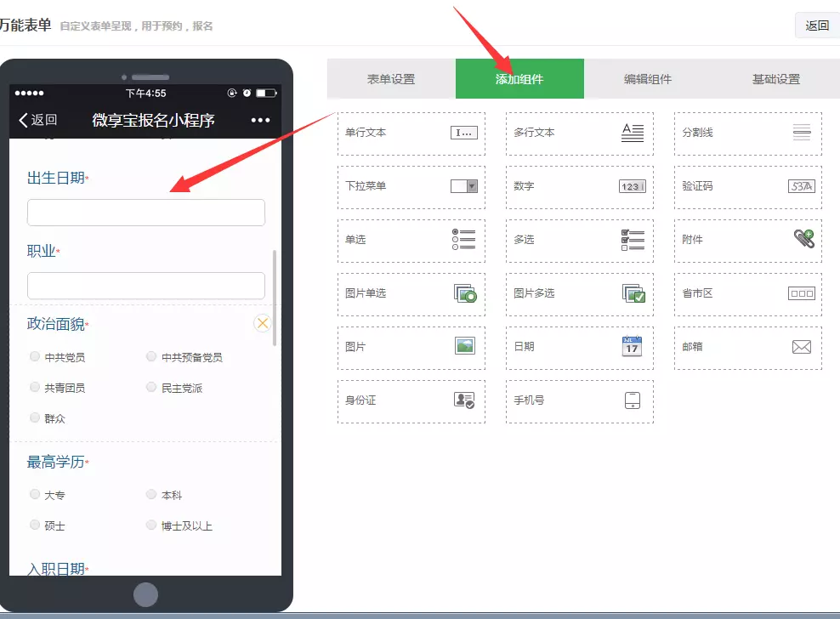Insert an 邮箱 email component
The width and height of the screenshot is (840, 619).
(746, 348)
